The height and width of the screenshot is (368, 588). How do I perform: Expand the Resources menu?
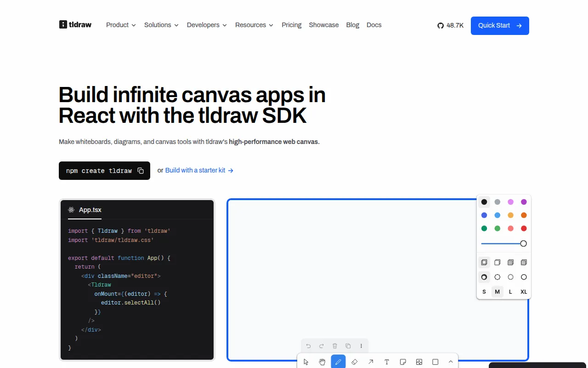(x=254, y=25)
